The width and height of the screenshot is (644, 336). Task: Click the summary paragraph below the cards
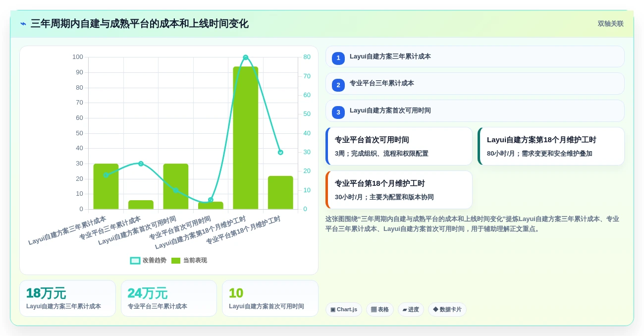pos(473,224)
